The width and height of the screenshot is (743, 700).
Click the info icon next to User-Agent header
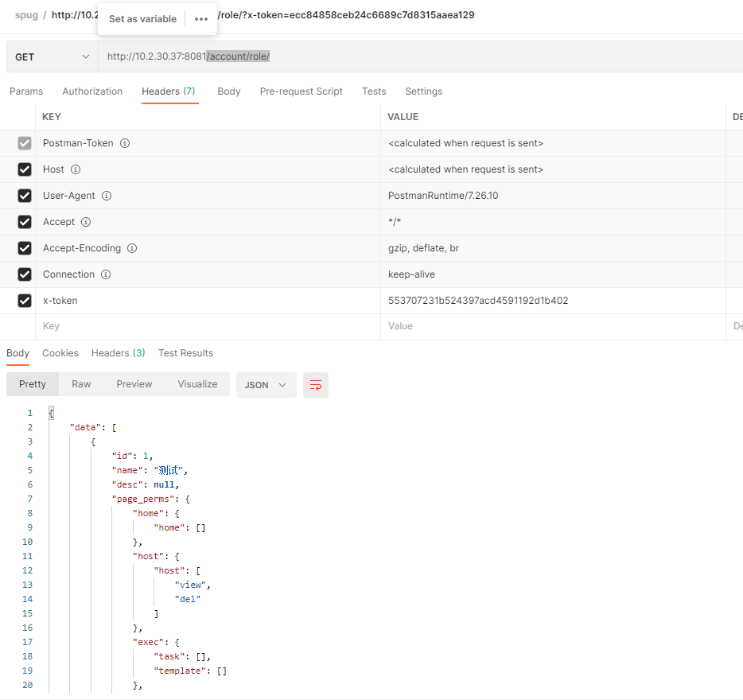(107, 196)
